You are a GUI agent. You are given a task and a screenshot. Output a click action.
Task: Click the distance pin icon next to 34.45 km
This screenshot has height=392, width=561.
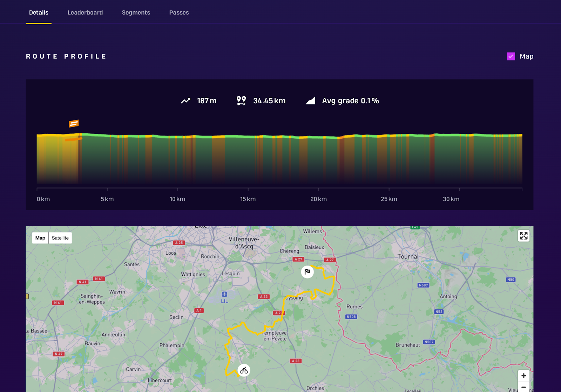pyautogui.click(x=241, y=101)
